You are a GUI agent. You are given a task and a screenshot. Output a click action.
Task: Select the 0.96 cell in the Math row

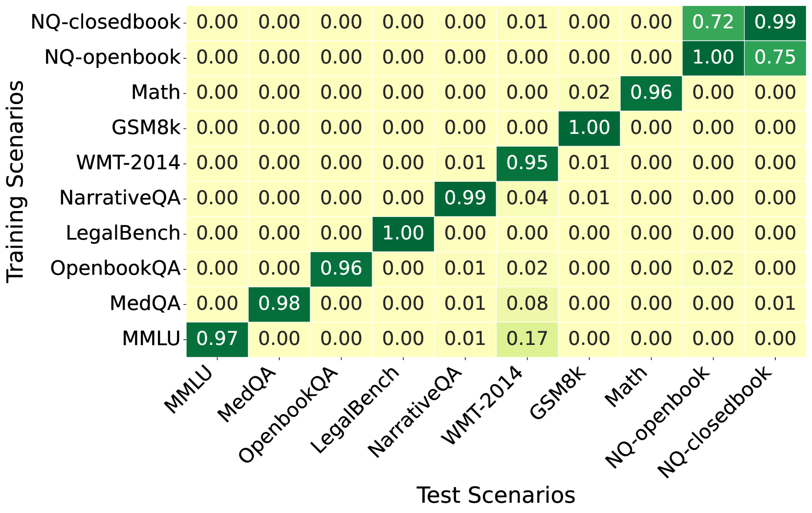coord(651,93)
